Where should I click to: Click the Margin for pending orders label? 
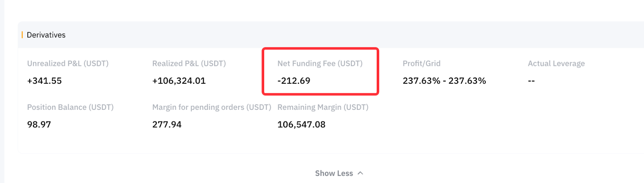[x=211, y=107]
